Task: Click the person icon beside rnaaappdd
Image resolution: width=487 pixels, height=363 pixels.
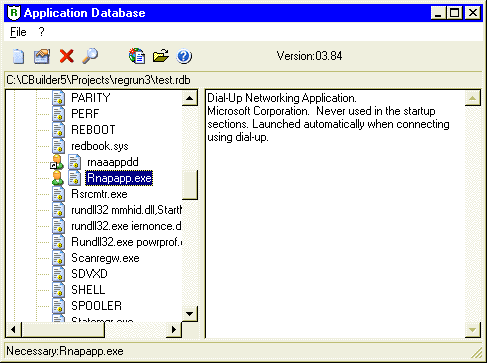Action: (x=57, y=162)
